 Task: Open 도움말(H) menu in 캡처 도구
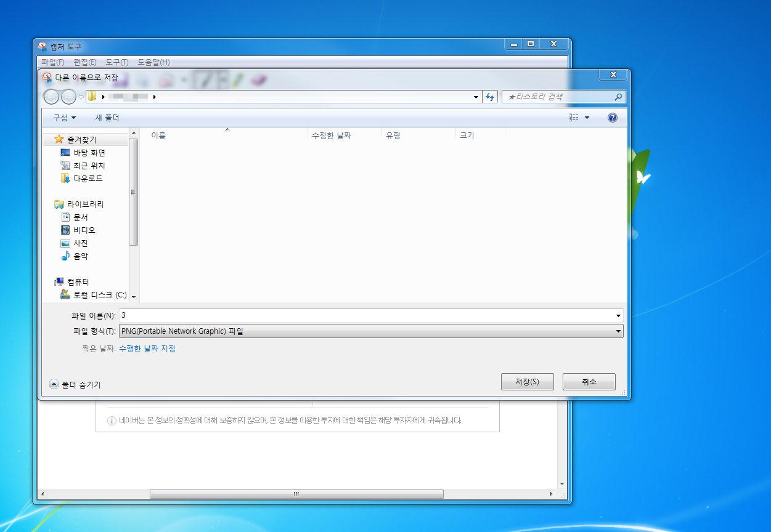153,62
